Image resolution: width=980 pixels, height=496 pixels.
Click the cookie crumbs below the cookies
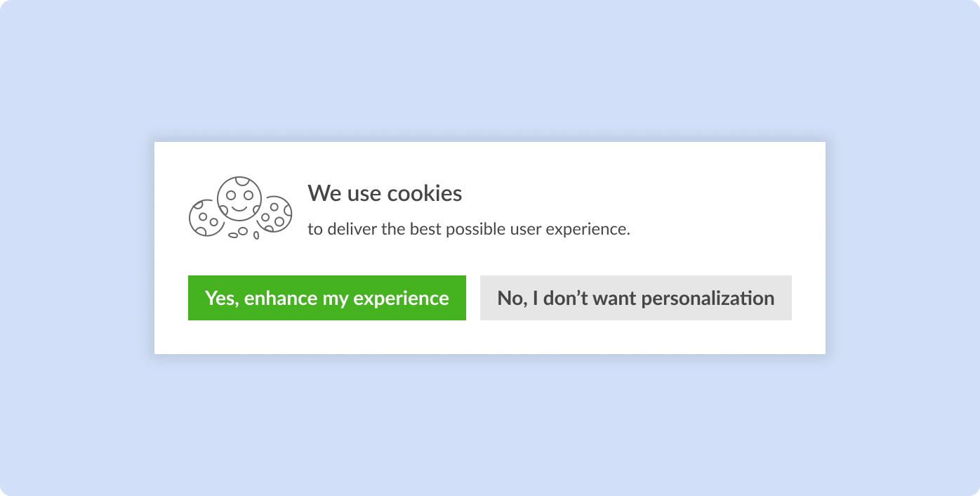243,232
